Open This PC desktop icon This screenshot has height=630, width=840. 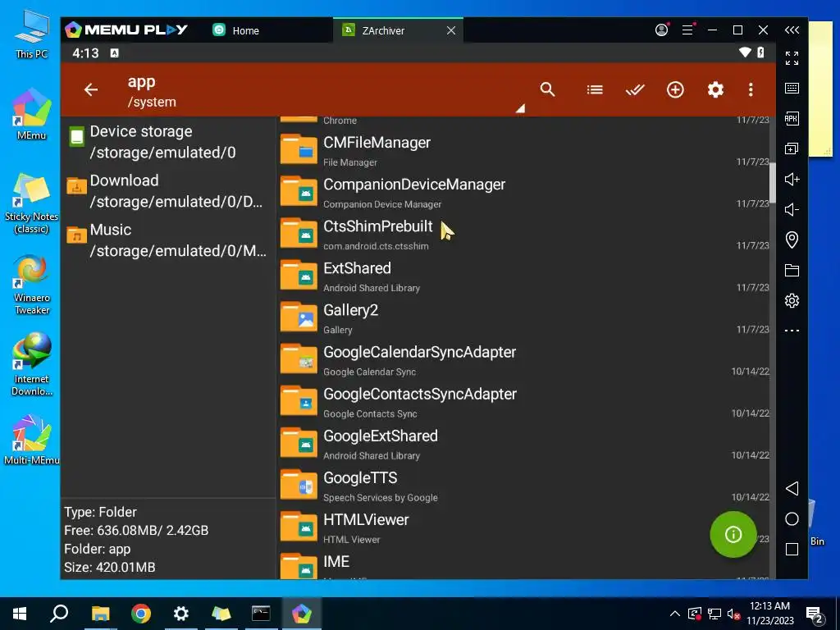tap(32, 35)
